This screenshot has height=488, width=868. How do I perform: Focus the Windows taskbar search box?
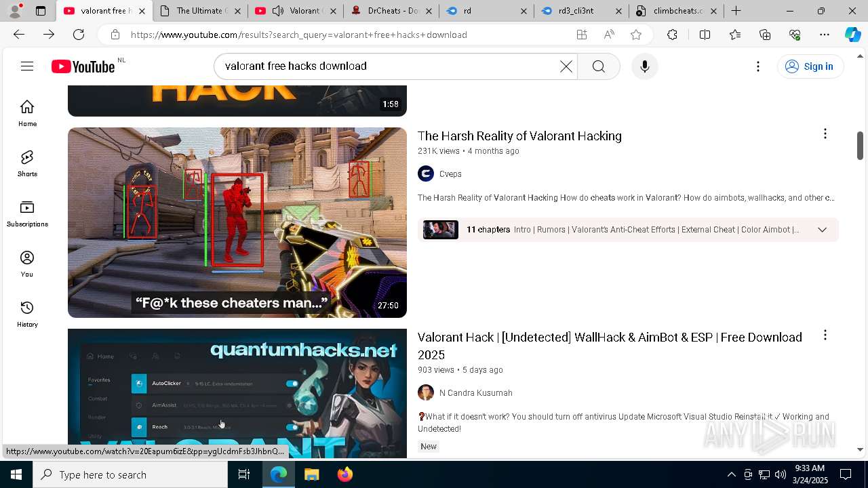click(x=130, y=474)
